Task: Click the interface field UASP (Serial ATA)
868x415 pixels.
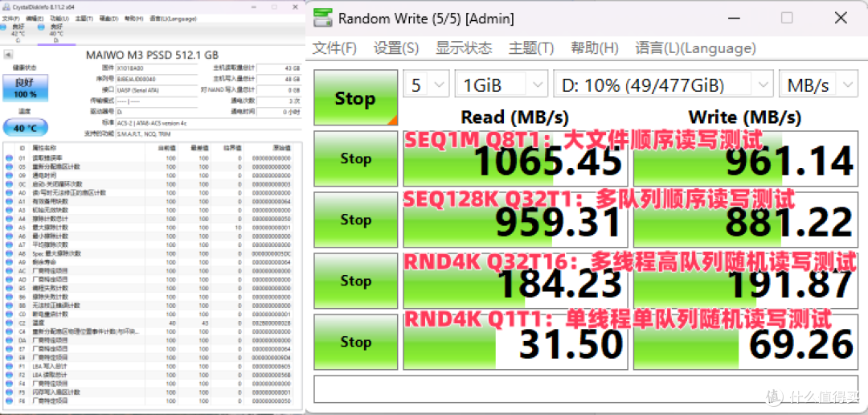Action: (x=157, y=90)
